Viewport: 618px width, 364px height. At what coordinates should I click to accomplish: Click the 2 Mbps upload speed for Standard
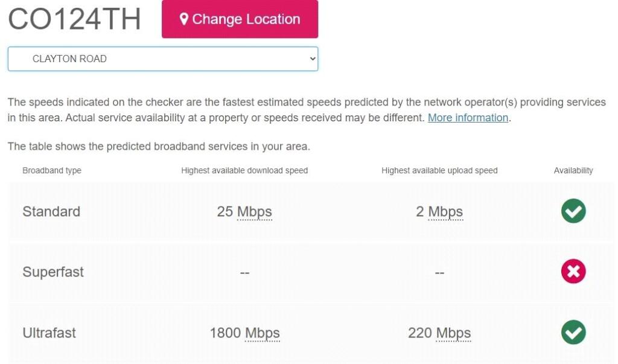click(439, 211)
